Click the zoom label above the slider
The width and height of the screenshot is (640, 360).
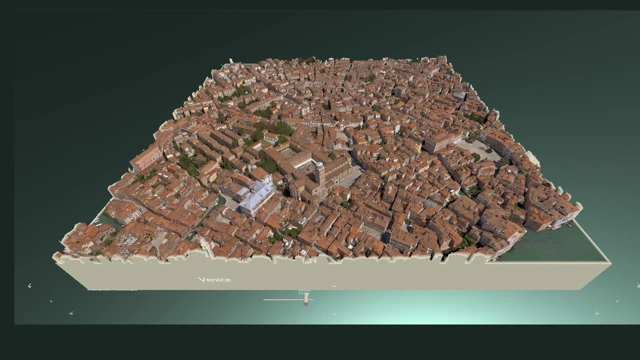coord(304,291)
